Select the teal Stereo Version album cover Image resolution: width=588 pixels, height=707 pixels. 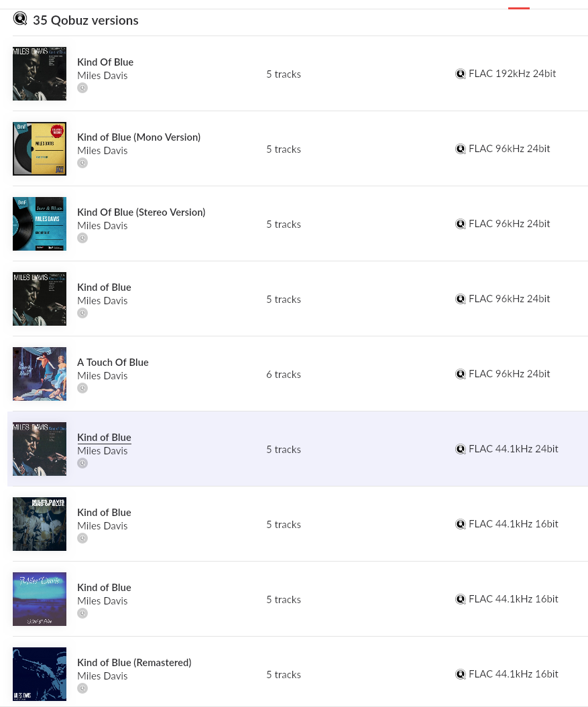coord(40,224)
